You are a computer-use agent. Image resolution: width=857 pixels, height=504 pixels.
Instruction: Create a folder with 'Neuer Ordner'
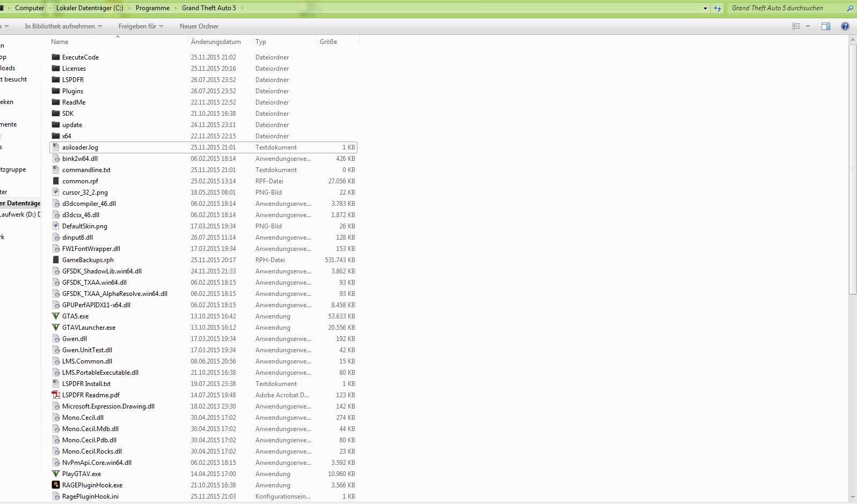click(x=199, y=26)
